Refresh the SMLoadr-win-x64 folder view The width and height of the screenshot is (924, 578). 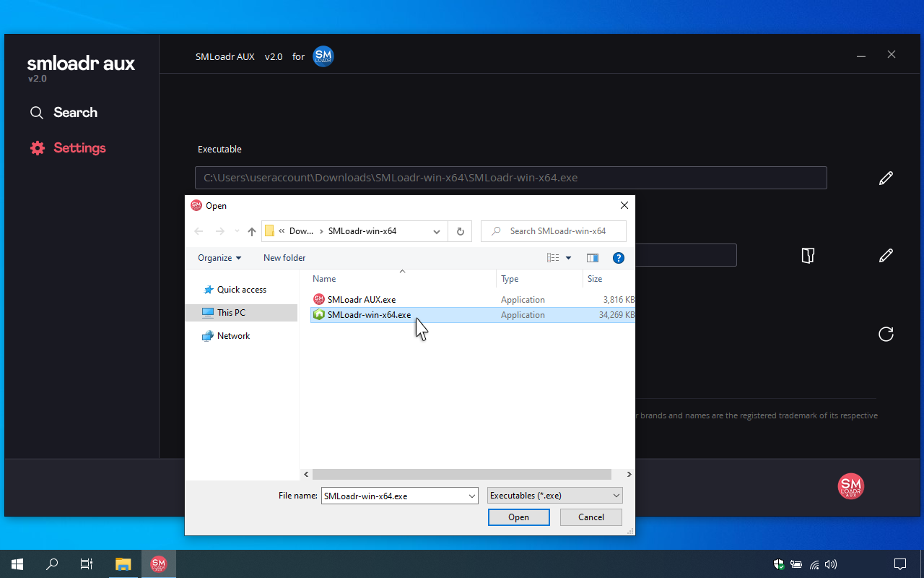[x=460, y=231]
